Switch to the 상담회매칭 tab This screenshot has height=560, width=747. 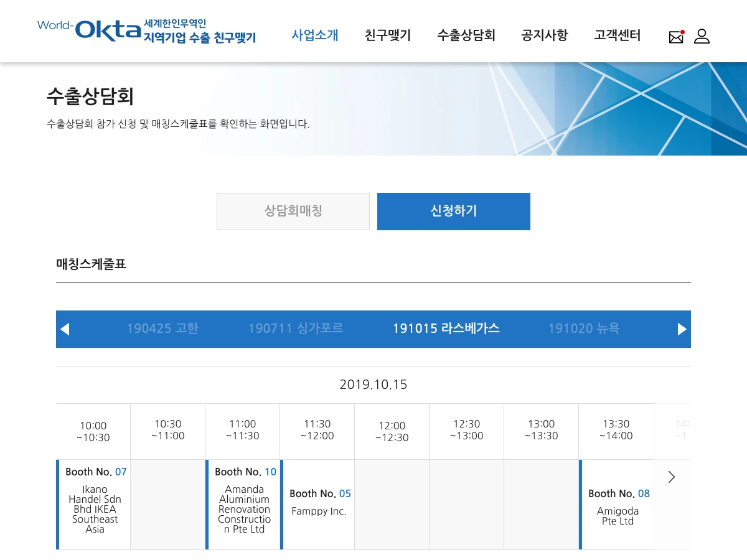(x=293, y=212)
